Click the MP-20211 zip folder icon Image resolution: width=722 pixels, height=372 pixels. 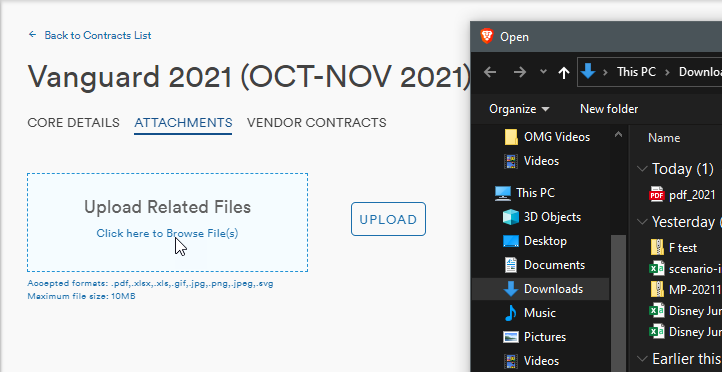pyautogui.click(x=657, y=290)
